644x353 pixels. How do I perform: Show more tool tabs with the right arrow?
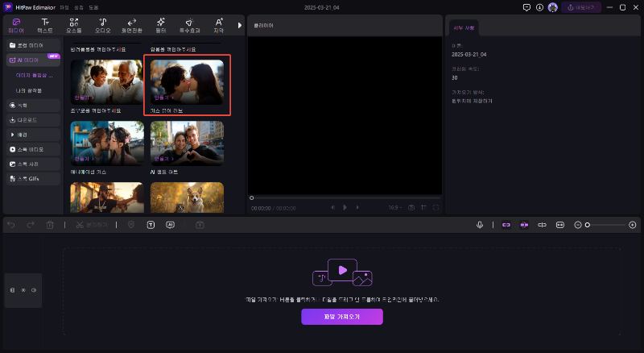pyautogui.click(x=240, y=26)
